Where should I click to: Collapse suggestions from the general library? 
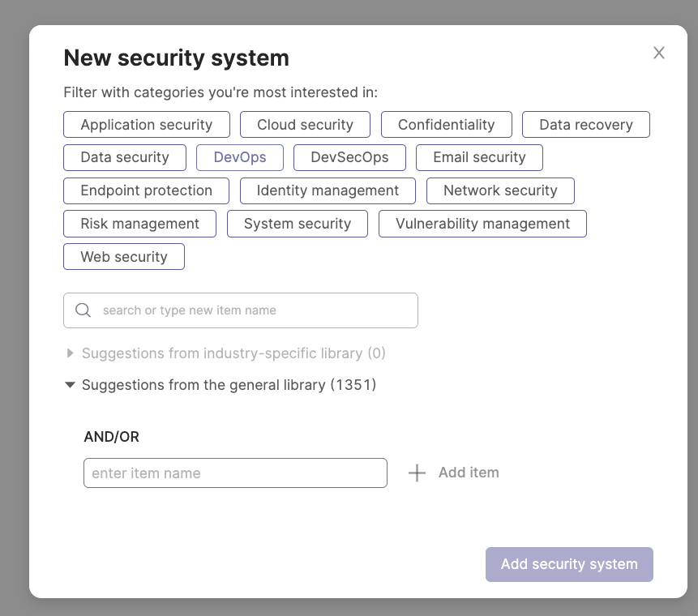coord(70,385)
